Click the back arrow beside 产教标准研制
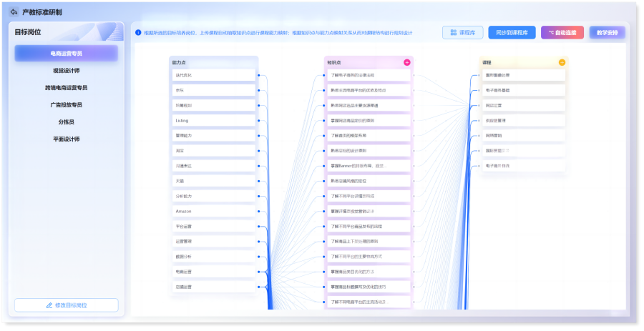This screenshot has width=644, height=331. (14, 12)
